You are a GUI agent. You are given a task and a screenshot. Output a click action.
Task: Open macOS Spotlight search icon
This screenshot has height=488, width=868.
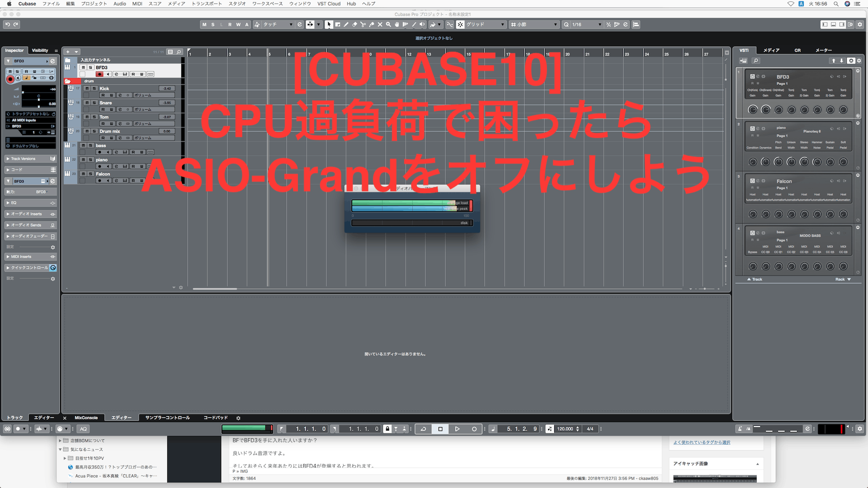[836, 4]
